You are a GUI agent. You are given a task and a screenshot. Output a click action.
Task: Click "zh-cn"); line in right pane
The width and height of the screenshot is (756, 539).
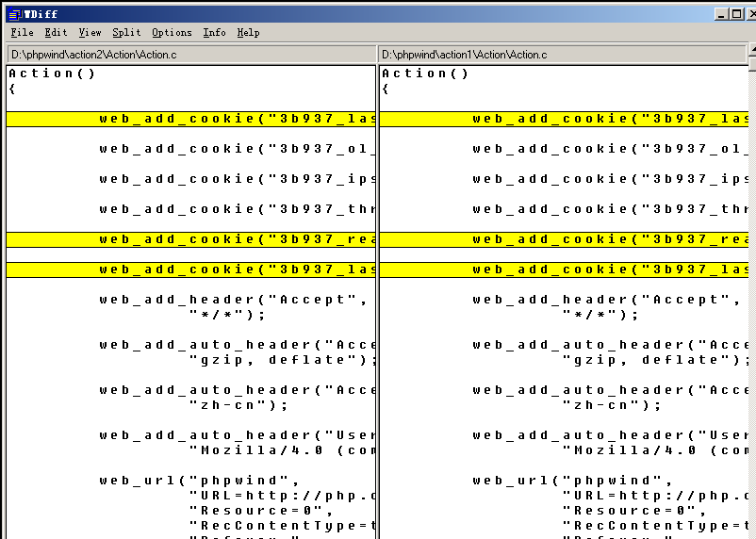(612, 405)
